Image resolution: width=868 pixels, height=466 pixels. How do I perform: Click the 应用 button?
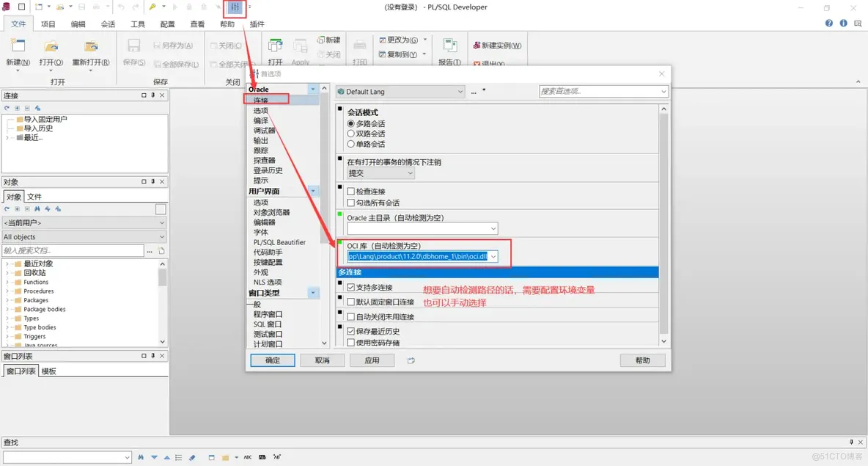point(372,360)
